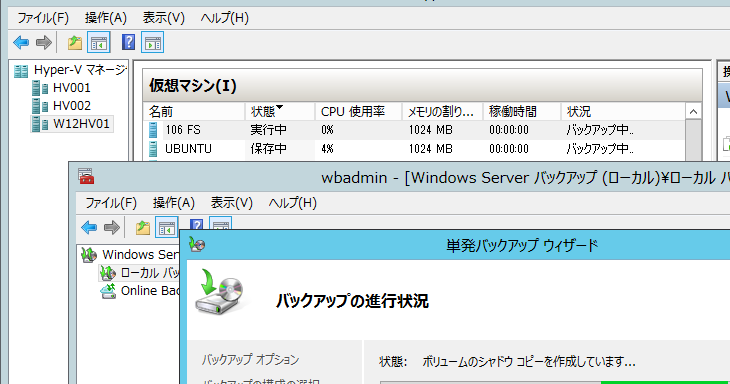Open ヘルプ(H) menu in Hyper-V Manager
This screenshot has width=730, height=384.
(x=224, y=18)
